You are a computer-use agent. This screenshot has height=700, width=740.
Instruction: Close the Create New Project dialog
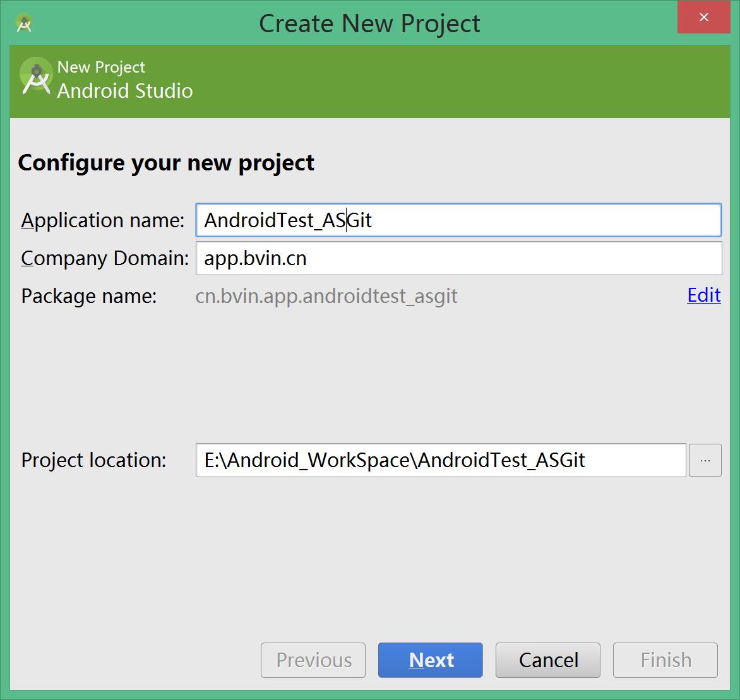pos(703,18)
